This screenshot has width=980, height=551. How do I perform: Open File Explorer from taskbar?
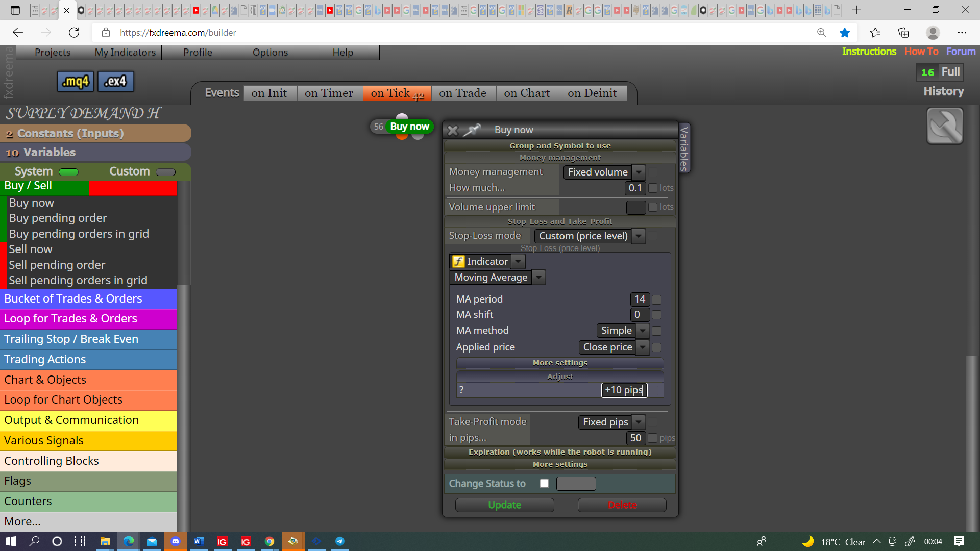click(x=105, y=541)
